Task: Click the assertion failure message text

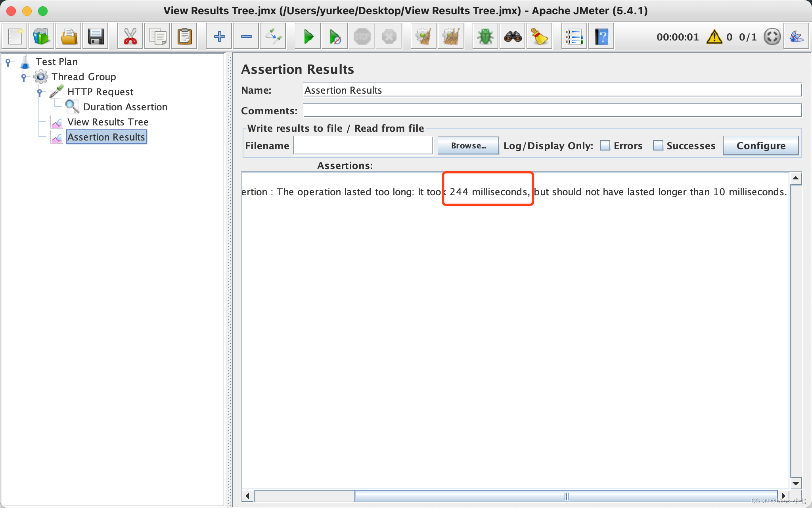Action: click(514, 192)
